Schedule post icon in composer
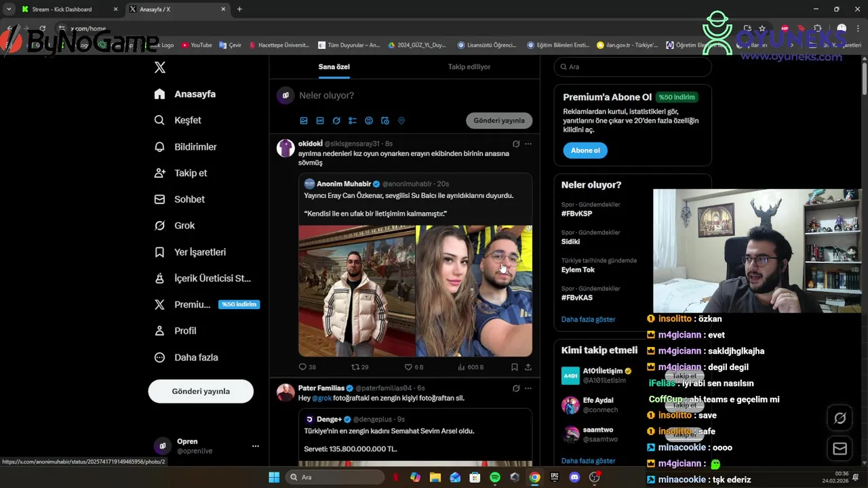 click(x=385, y=121)
